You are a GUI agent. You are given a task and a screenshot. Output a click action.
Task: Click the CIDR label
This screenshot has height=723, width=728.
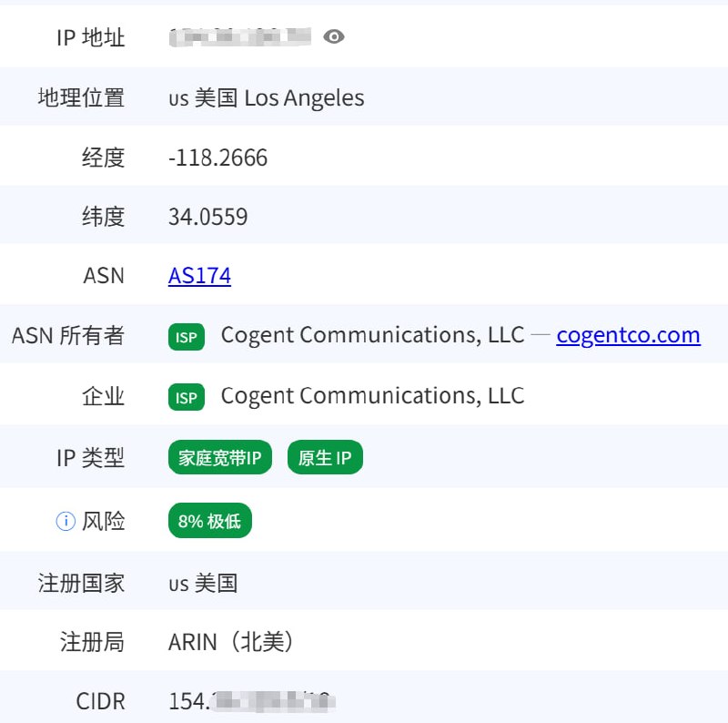[x=101, y=702]
